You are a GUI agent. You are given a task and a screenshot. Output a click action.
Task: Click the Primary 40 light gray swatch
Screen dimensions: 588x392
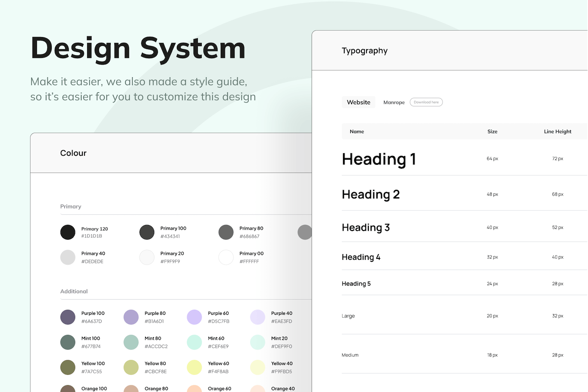(68, 257)
